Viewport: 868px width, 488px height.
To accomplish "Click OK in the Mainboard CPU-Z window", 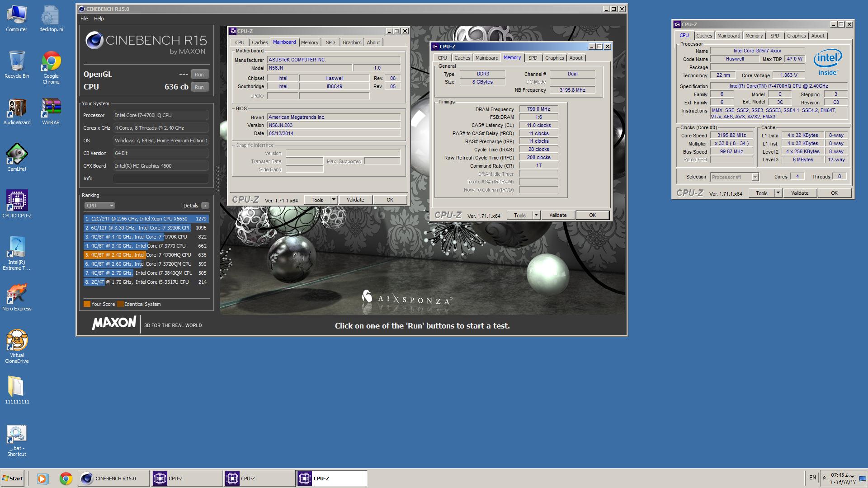I will (390, 200).
